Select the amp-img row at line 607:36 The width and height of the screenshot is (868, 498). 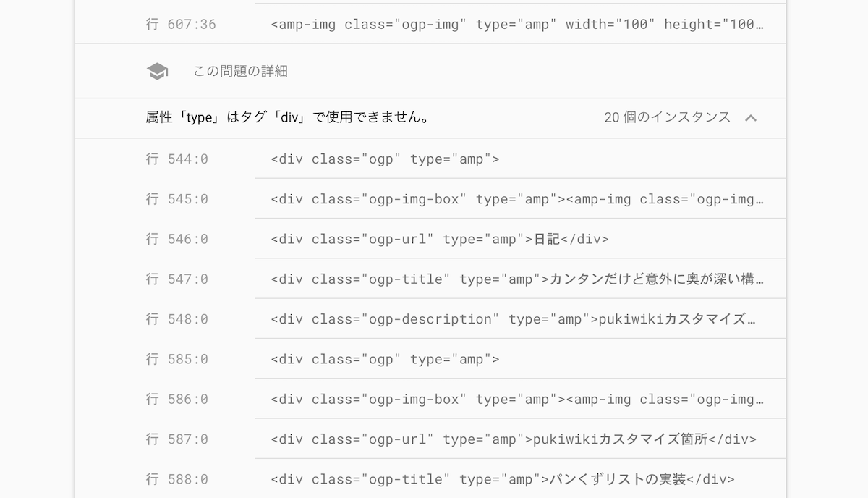(x=434, y=23)
